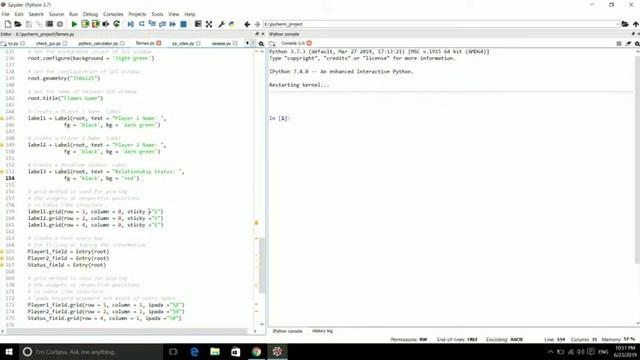Open the Edit menu
640x360 pixels.
(x=19, y=14)
